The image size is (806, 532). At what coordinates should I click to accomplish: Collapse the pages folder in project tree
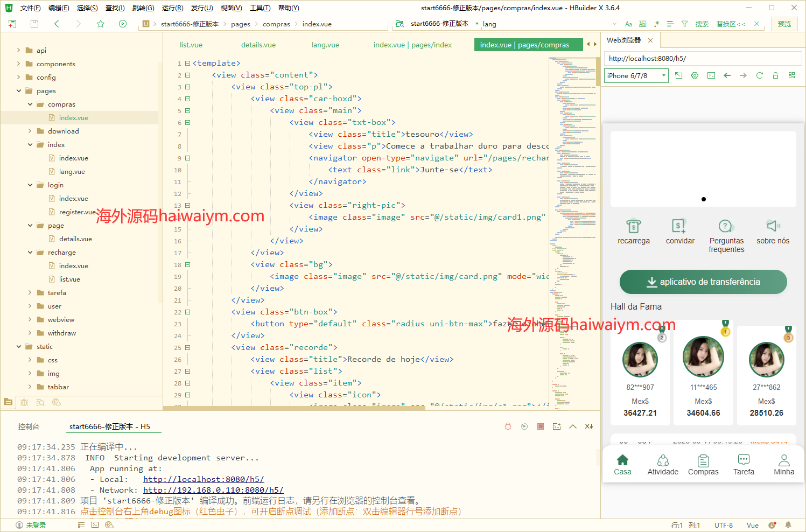[x=19, y=91]
